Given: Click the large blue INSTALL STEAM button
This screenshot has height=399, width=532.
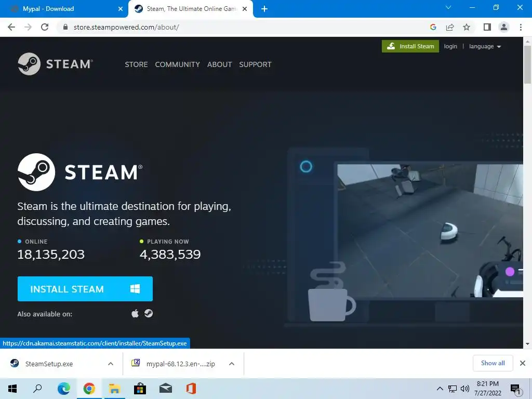Looking at the screenshot, I should [85, 289].
